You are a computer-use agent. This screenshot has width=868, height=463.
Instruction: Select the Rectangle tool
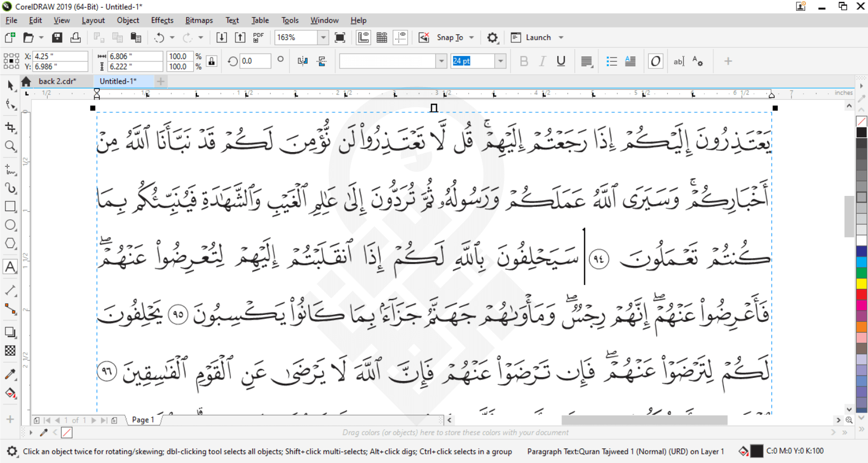click(10, 207)
